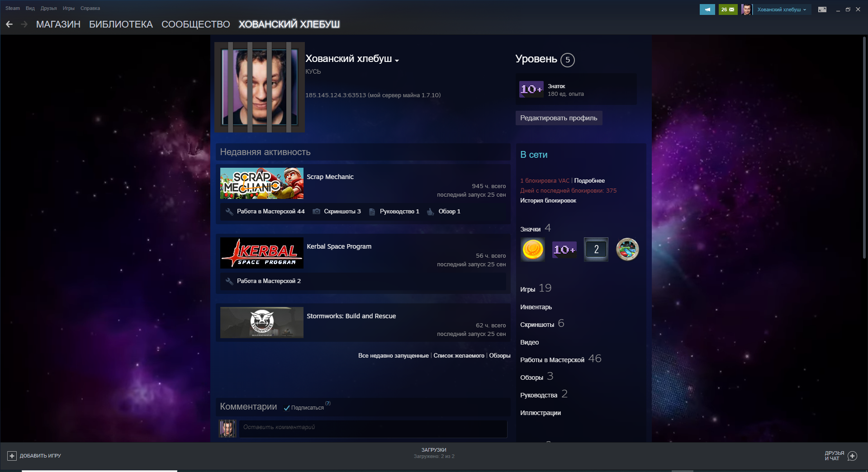868x472 pixels.
Task: Click the round colorful fourth badge
Action: tap(627, 250)
